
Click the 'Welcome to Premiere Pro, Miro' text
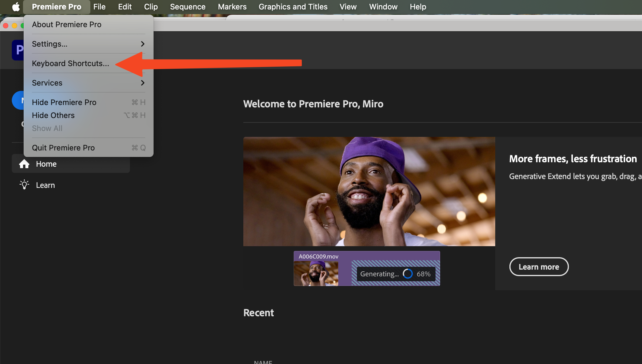pyautogui.click(x=313, y=104)
